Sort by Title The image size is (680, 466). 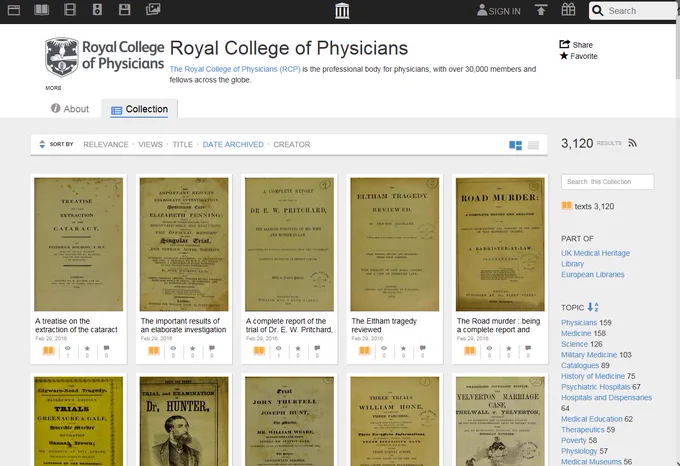[183, 144]
